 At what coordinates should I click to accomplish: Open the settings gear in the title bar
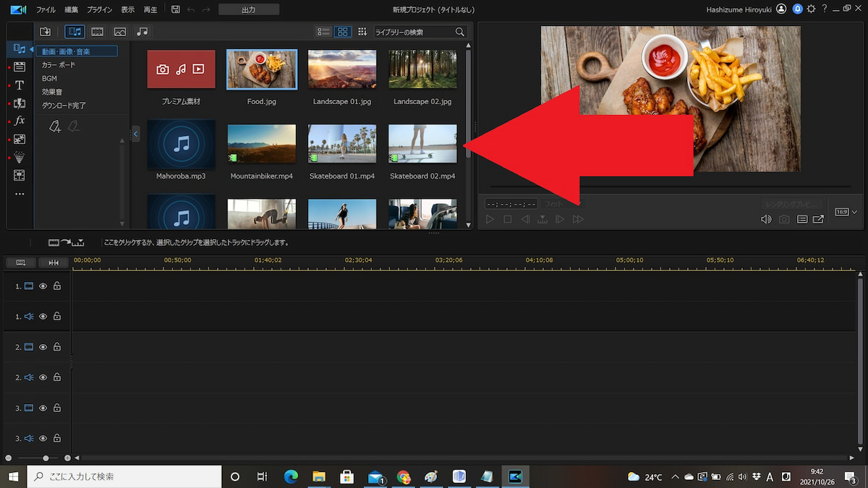click(x=811, y=9)
